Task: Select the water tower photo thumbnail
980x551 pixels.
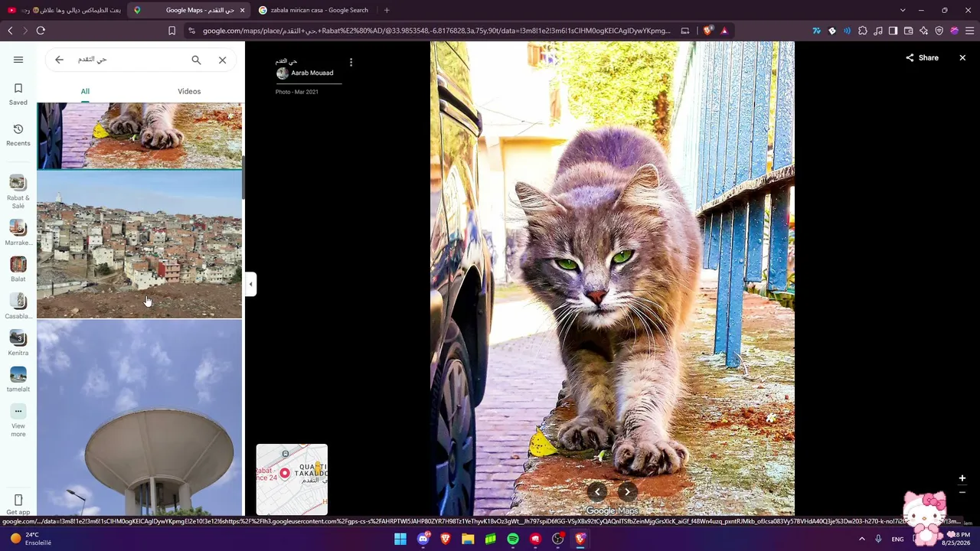Action: (139, 418)
